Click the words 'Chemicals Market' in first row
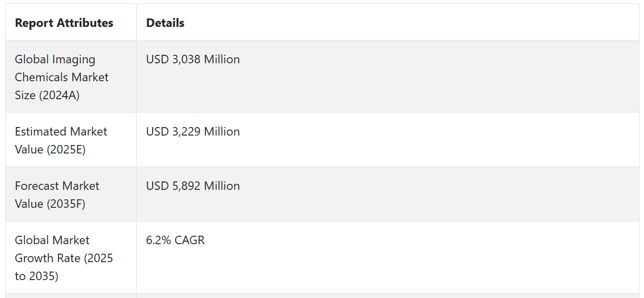The image size is (644, 298). [x=62, y=77]
